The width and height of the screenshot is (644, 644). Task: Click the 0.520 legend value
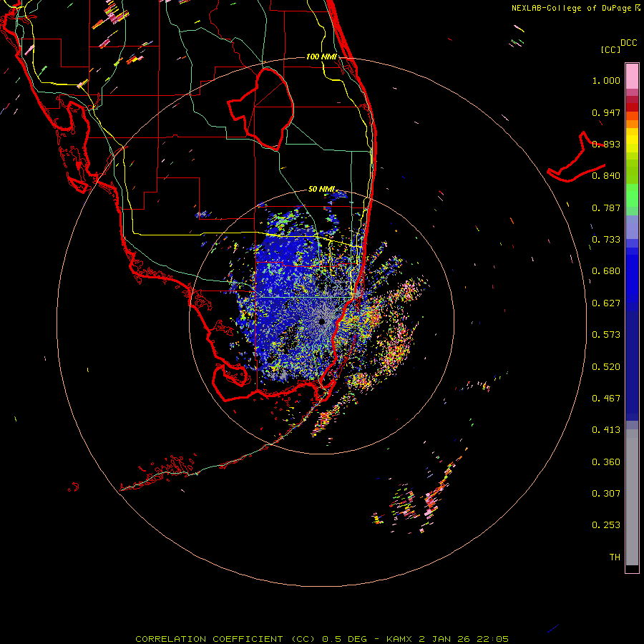(x=606, y=367)
